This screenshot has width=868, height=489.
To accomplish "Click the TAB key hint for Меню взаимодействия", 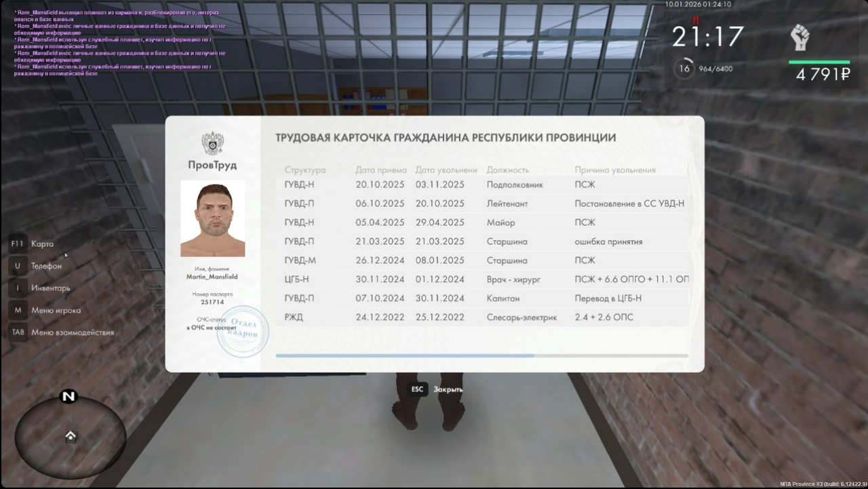I will tap(18, 332).
